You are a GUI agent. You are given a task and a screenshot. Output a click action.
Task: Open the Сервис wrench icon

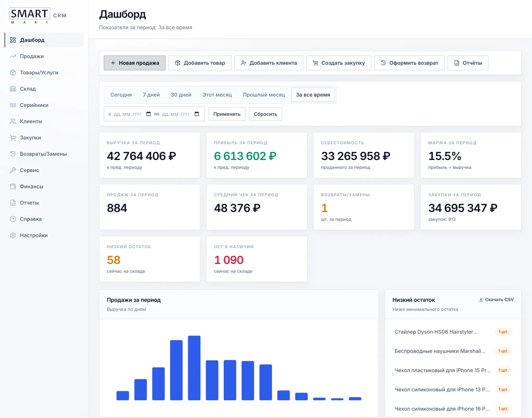[x=13, y=170]
